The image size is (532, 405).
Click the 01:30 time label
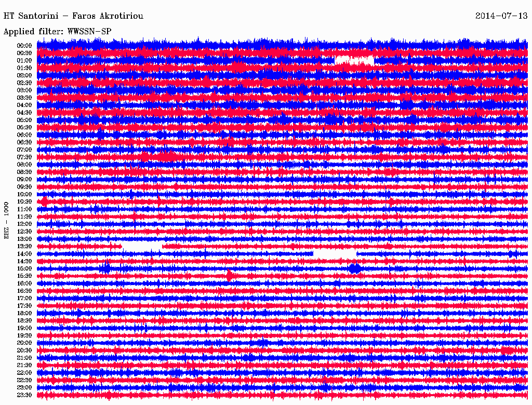click(x=24, y=68)
